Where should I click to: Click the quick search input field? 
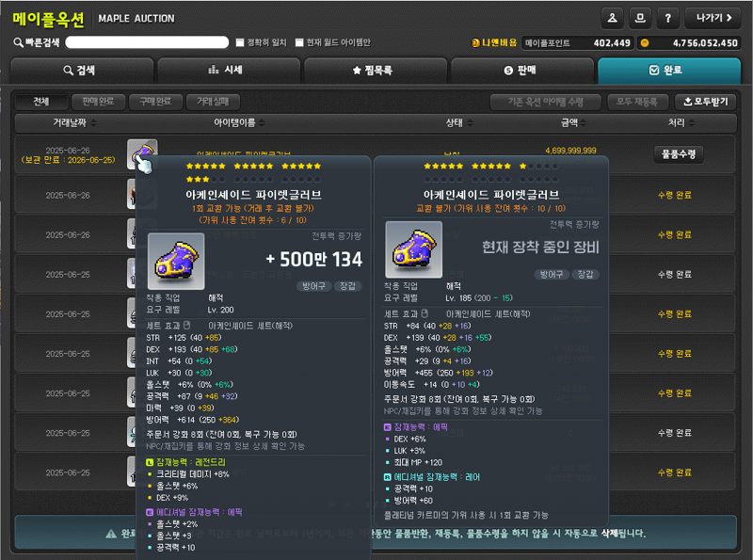[x=147, y=42]
